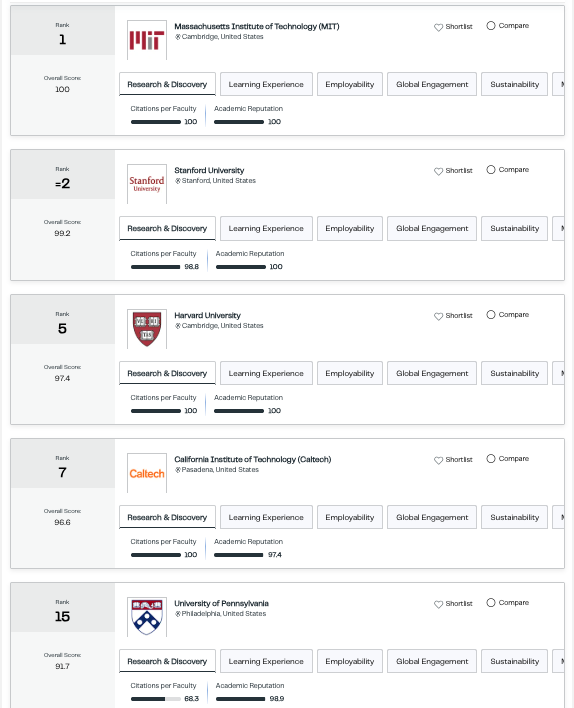Select Compare for University of Pennsylvania
The width and height of the screenshot is (574, 708).
(491, 603)
